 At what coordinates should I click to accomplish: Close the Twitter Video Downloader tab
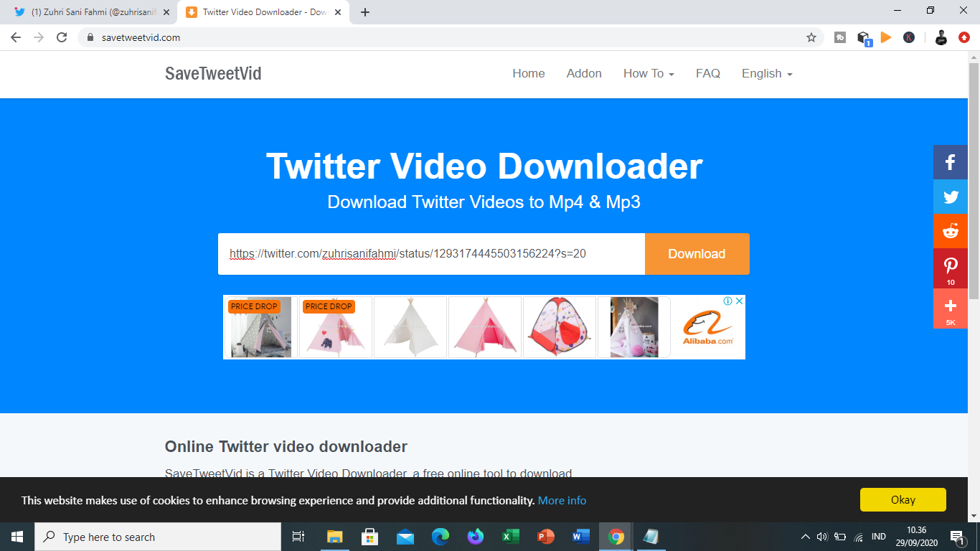(x=338, y=12)
